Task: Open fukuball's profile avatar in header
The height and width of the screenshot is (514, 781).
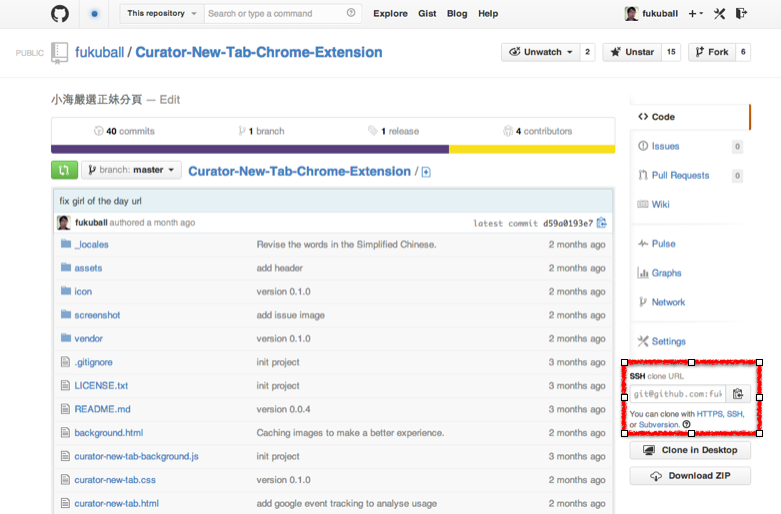Action: tap(631, 13)
